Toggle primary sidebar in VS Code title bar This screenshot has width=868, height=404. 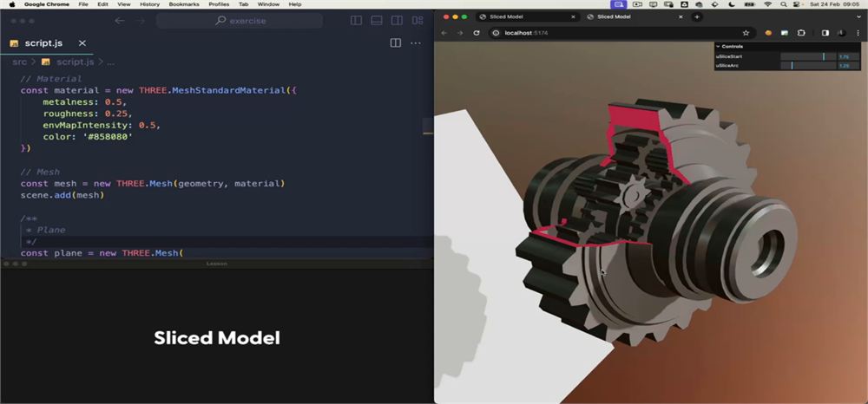(356, 21)
